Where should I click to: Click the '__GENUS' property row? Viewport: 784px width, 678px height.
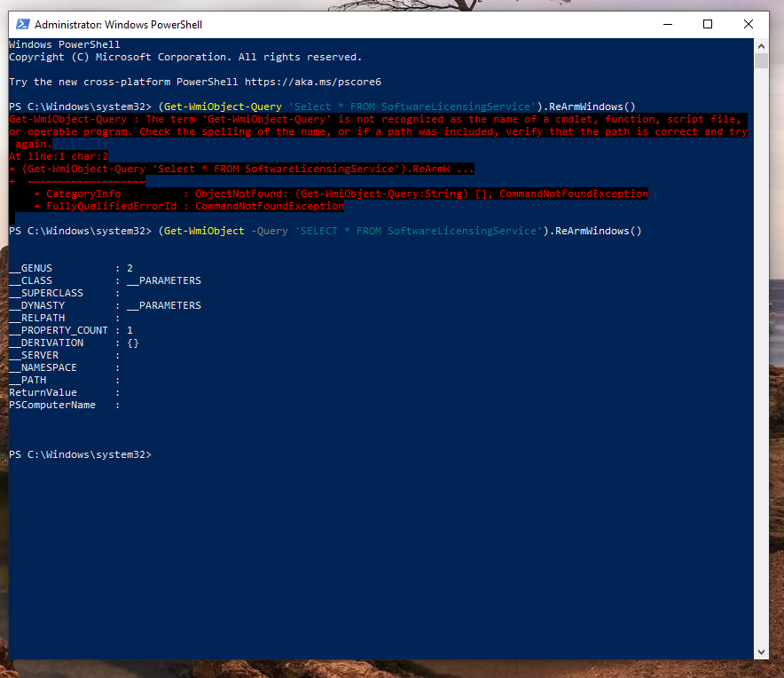click(x=70, y=268)
